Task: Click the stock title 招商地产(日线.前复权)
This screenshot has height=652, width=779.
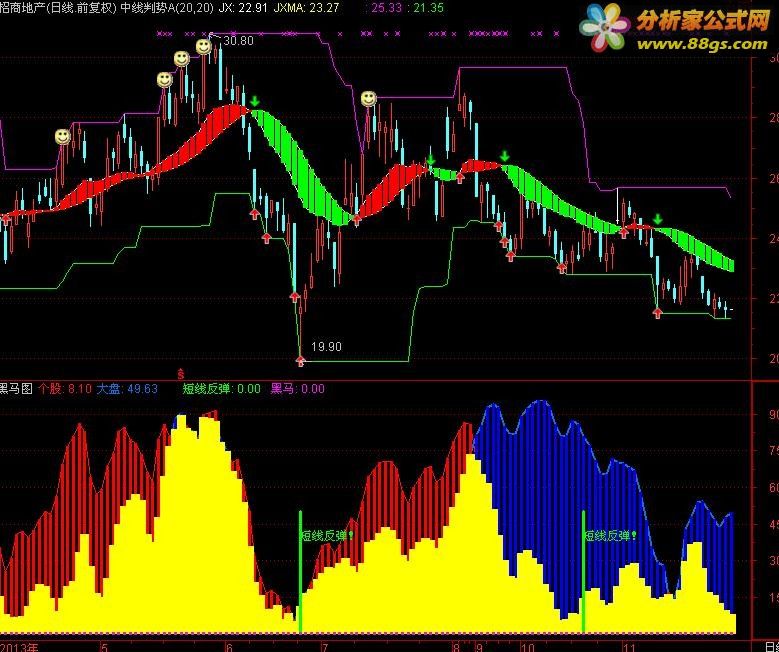Action: tap(58, 7)
